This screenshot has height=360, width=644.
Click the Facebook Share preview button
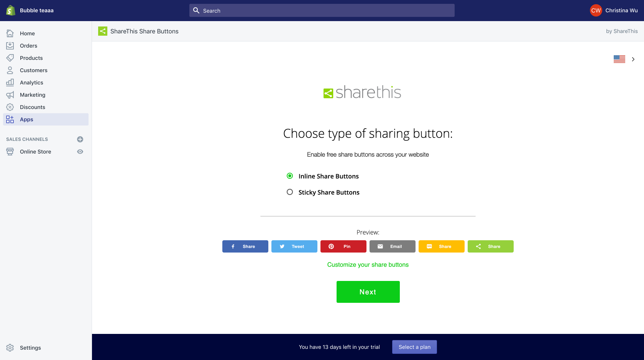(245, 246)
